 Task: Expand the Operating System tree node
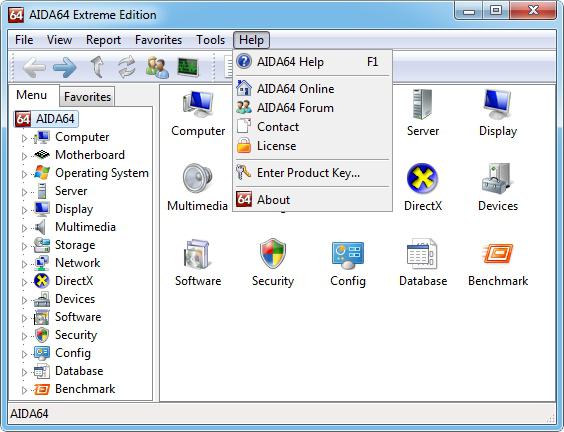pyautogui.click(x=24, y=174)
